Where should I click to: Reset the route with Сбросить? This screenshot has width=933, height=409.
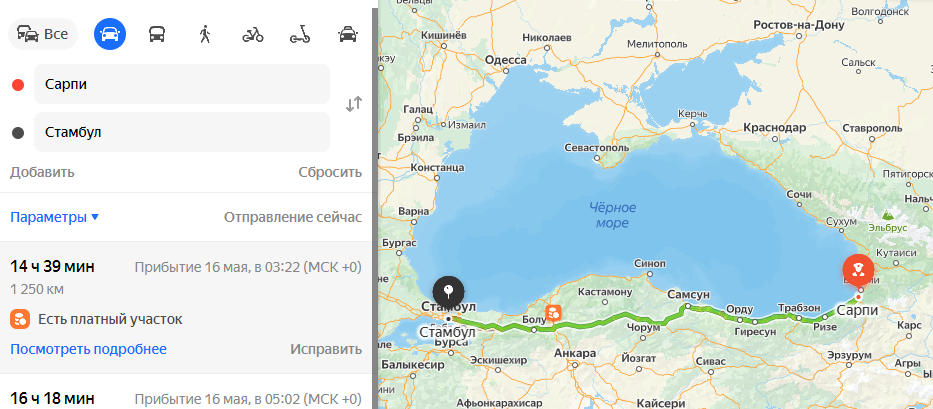click(x=330, y=172)
